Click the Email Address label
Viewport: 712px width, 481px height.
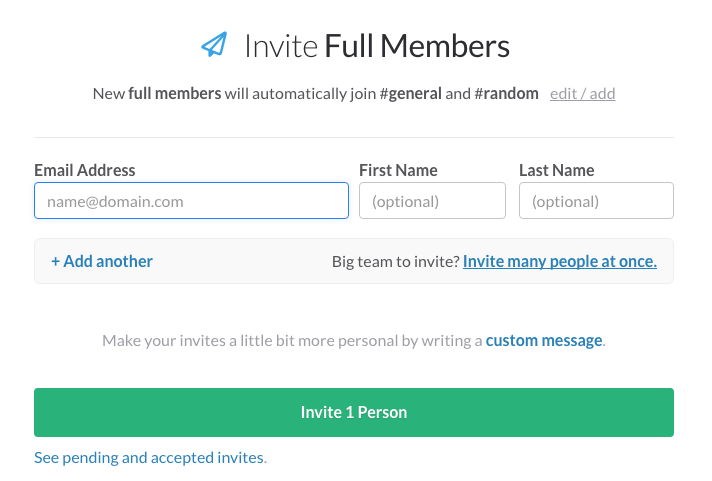(x=85, y=170)
